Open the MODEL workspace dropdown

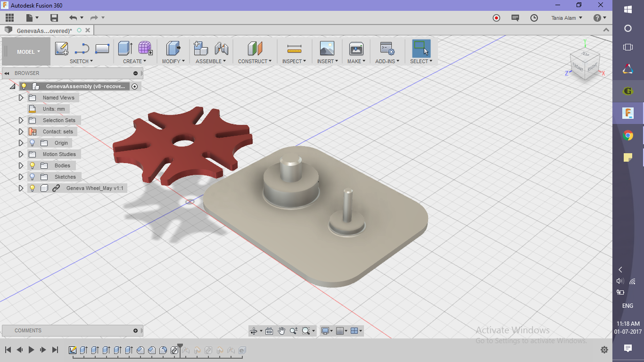28,52
